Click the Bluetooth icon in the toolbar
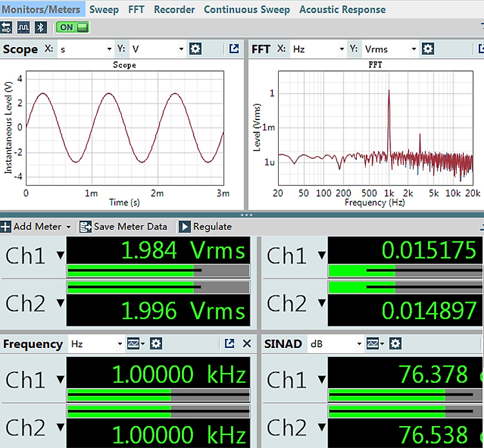Viewport: 484px width, 448px height. click(41, 28)
